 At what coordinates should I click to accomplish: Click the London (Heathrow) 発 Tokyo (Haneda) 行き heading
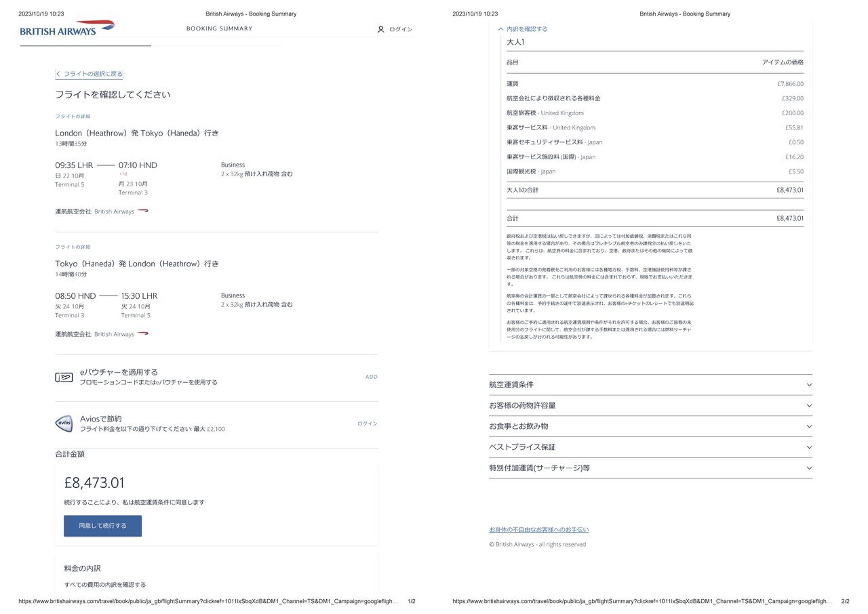point(137,133)
